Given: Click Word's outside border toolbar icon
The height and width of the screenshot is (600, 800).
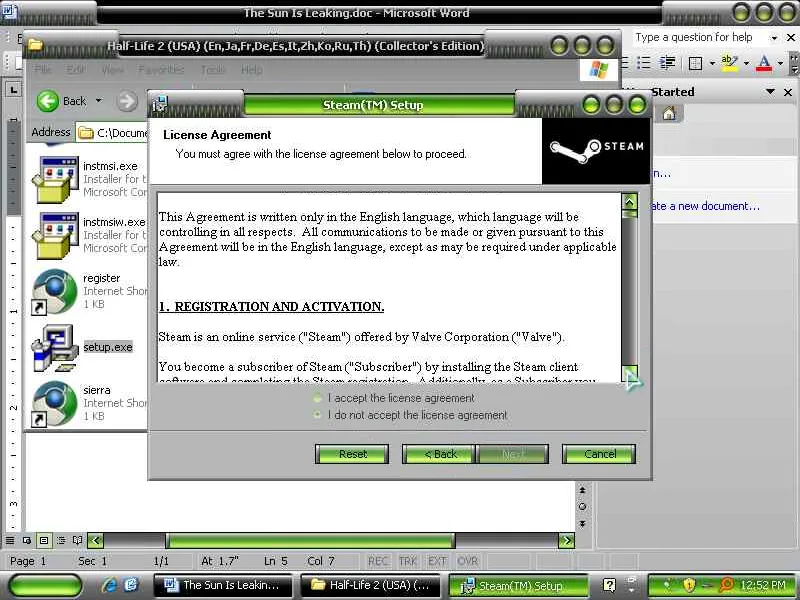Looking at the screenshot, I should [695, 63].
